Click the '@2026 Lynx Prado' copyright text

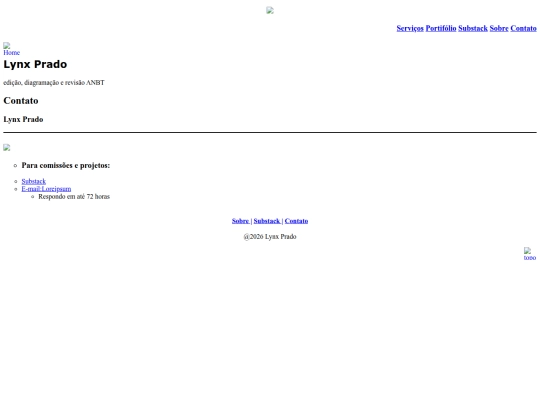point(270,237)
